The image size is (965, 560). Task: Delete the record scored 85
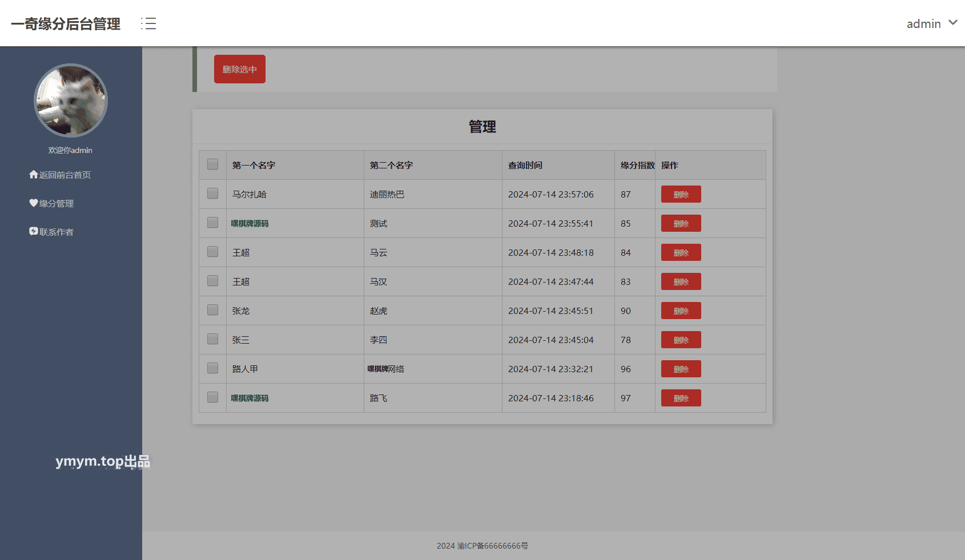[x=681, y=223]
